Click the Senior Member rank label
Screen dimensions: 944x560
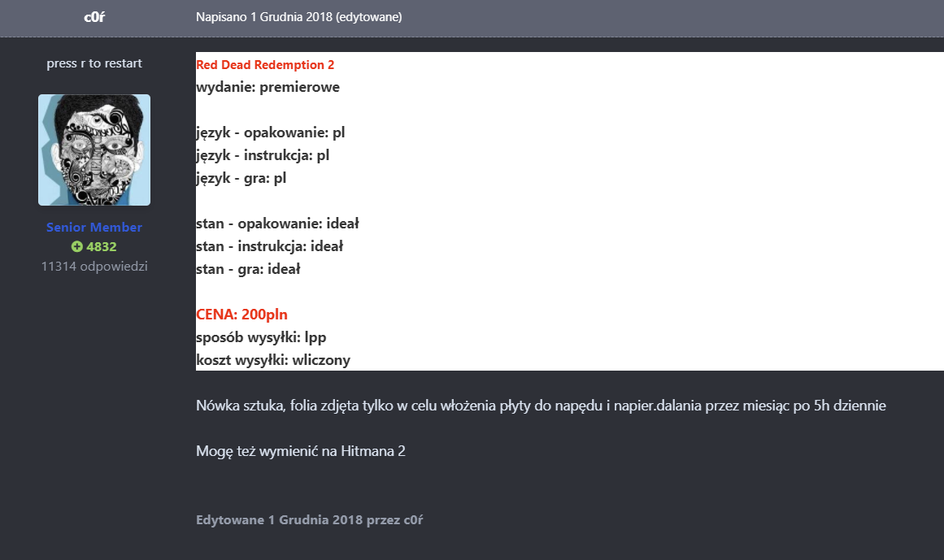click(94, 228)
